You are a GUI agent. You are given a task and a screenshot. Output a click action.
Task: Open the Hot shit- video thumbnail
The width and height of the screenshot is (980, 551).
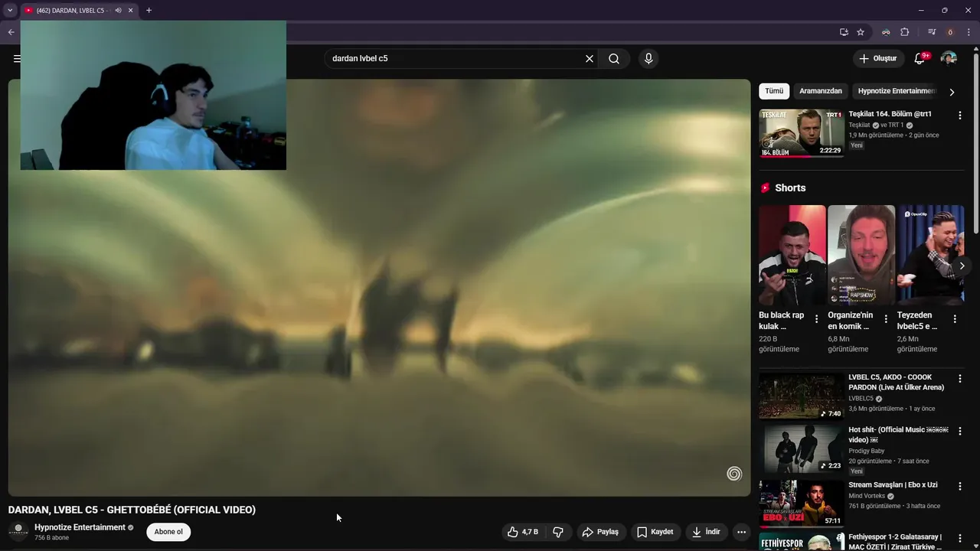[x=802, y=449]
